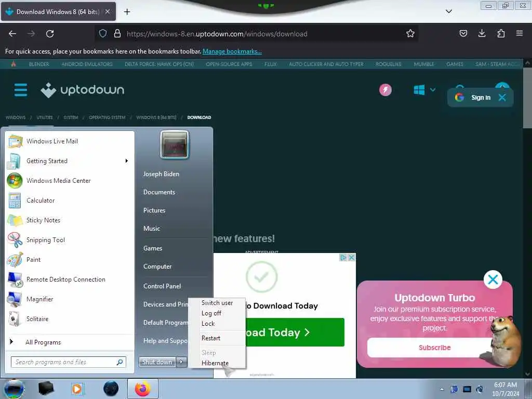532x399 pixels.
Task: Click the flame trending icon in category bar
Action: 14,64
